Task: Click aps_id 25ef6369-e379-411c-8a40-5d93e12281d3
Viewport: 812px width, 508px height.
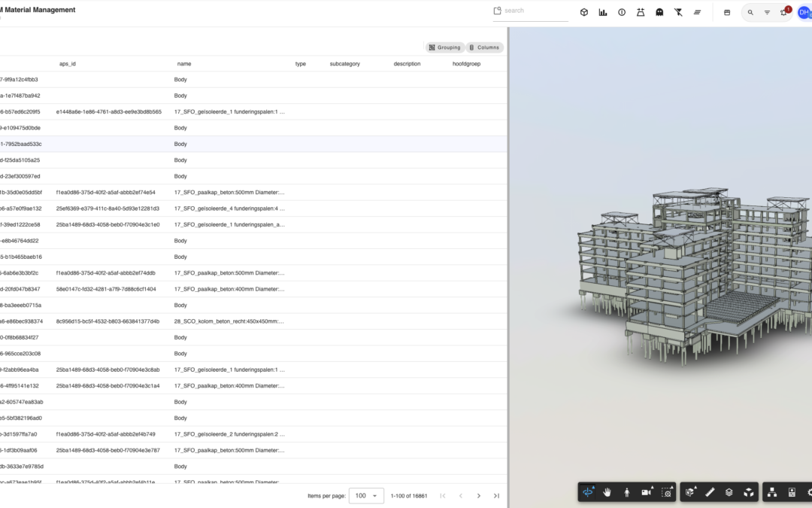Action: click(108, 208)
